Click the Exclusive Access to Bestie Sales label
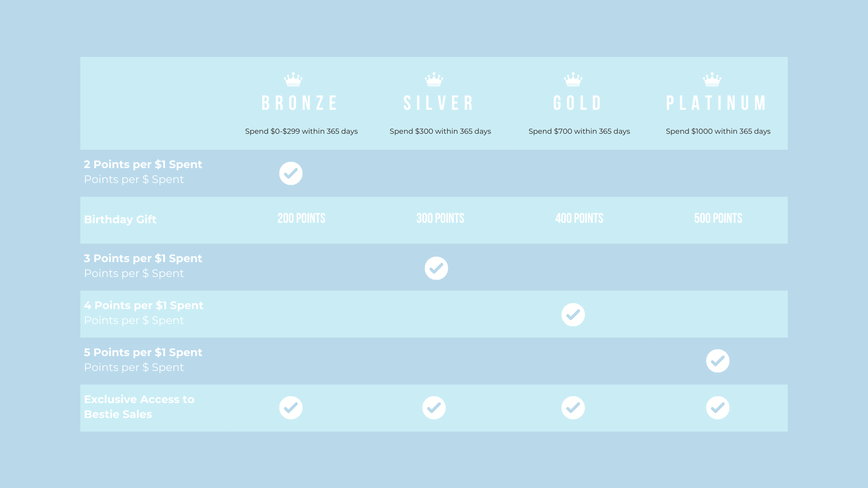This screenshot has width=868, height=488. 139,407
